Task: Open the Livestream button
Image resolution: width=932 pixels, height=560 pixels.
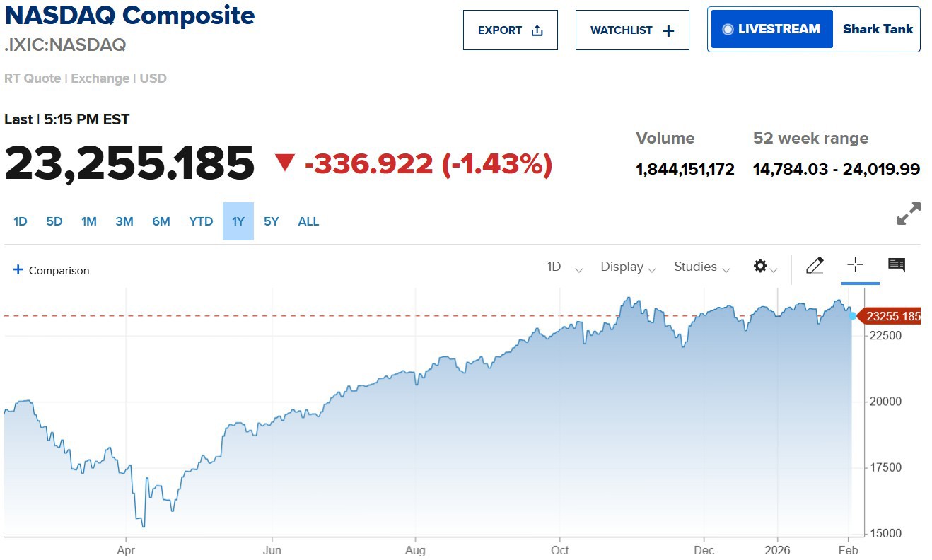Action: (x=771, y=29)
